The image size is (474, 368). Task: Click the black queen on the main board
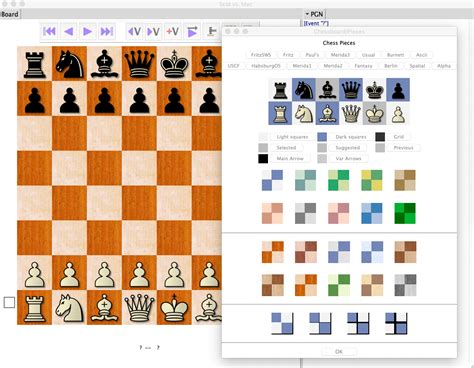139,64
